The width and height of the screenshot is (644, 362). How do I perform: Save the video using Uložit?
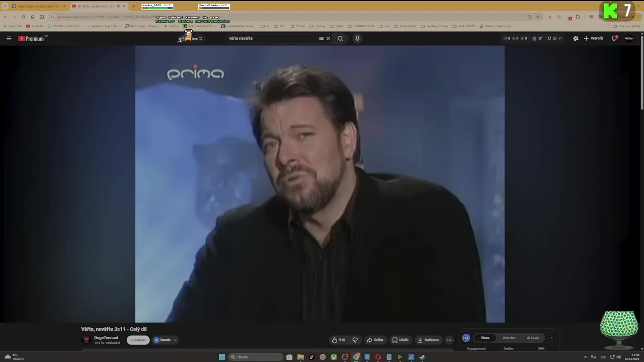(x=400, y=340)
